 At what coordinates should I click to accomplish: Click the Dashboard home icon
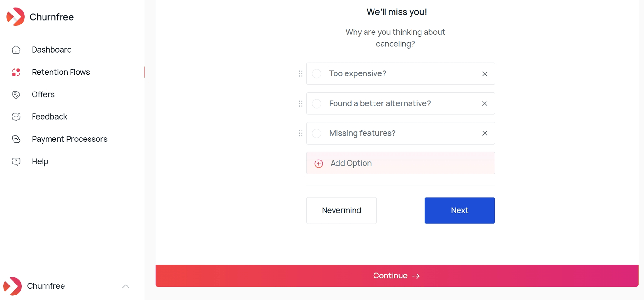point(16,49)
